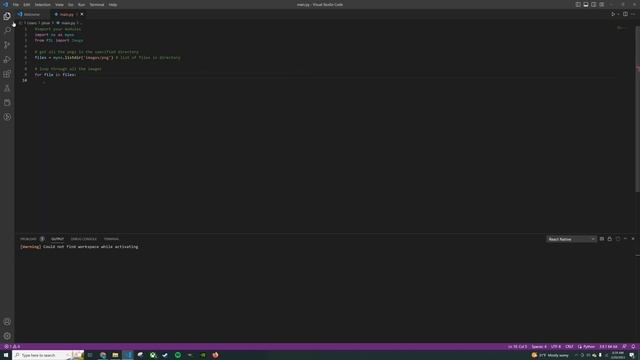The height and width of the screenshot is (360, 640).
Task: Toggle bottom panel layout icon
Action: pyautogui.click(x=586, y=4)
